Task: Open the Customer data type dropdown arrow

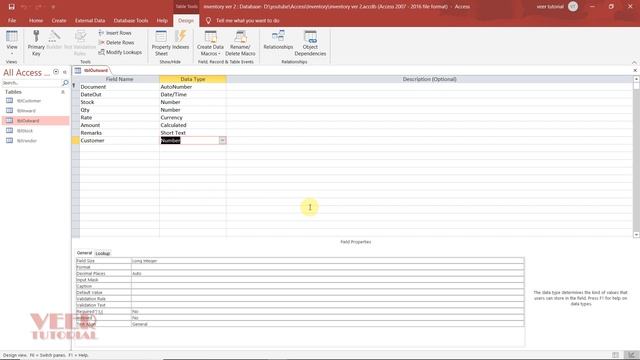Action: [x=222, y=140]
